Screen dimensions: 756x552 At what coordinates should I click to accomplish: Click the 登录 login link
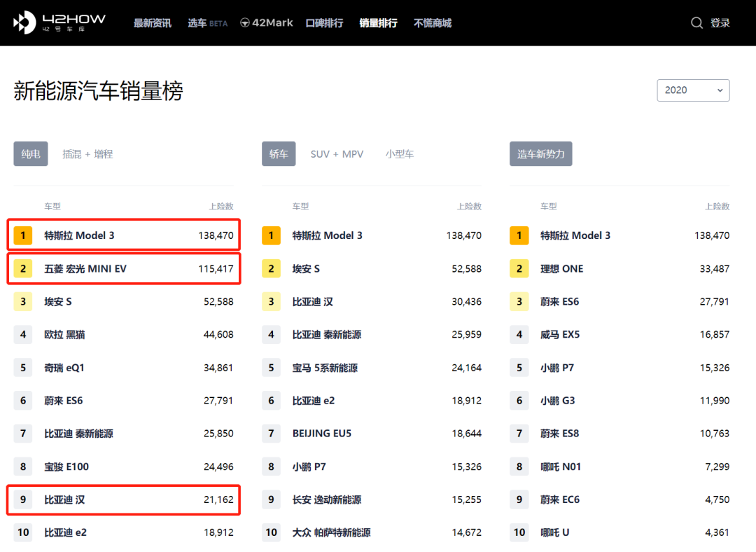pyautogui.click(x=720, y=23)
